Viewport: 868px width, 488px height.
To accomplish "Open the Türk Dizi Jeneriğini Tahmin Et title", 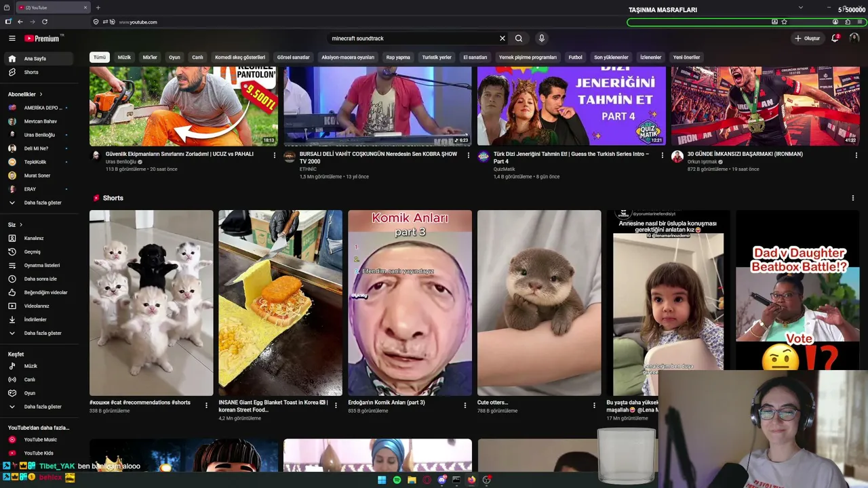I will [571, 157].
